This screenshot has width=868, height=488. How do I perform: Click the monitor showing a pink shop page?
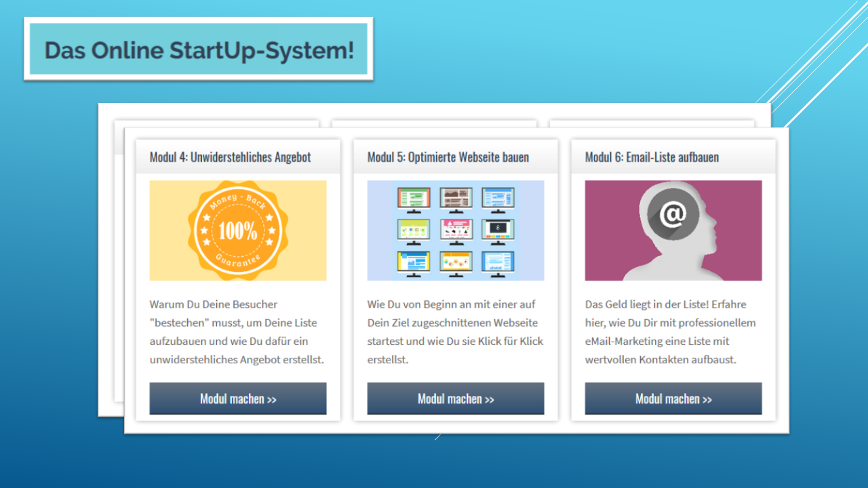(x=456, y=230)
